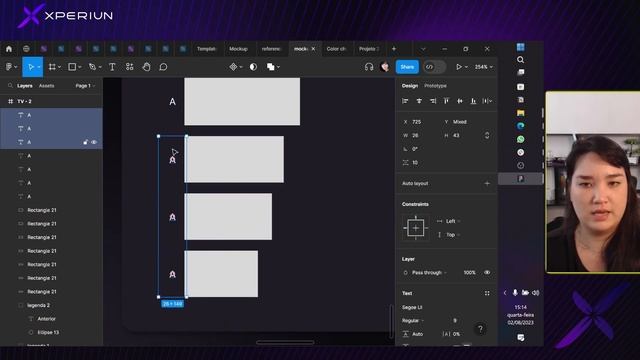Screen dimensions: 640x360
Task: Select the Frame tool
Action: [52, 67]
